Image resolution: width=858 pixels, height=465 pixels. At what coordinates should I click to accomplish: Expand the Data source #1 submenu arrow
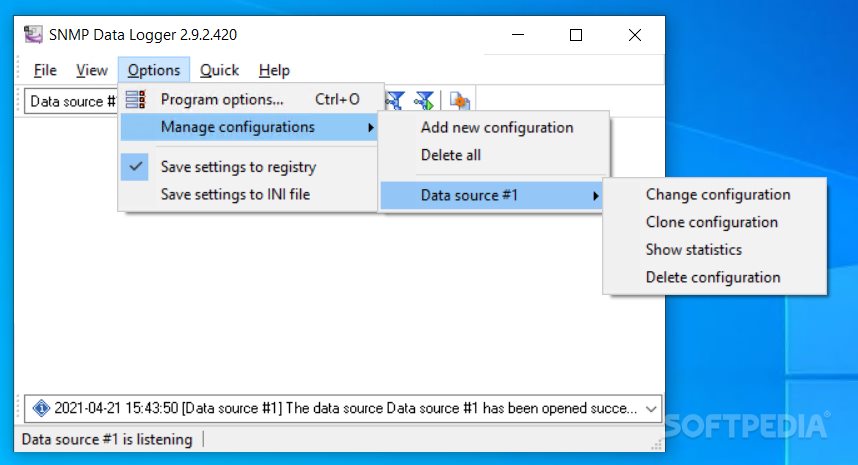(x=595, y=196)
